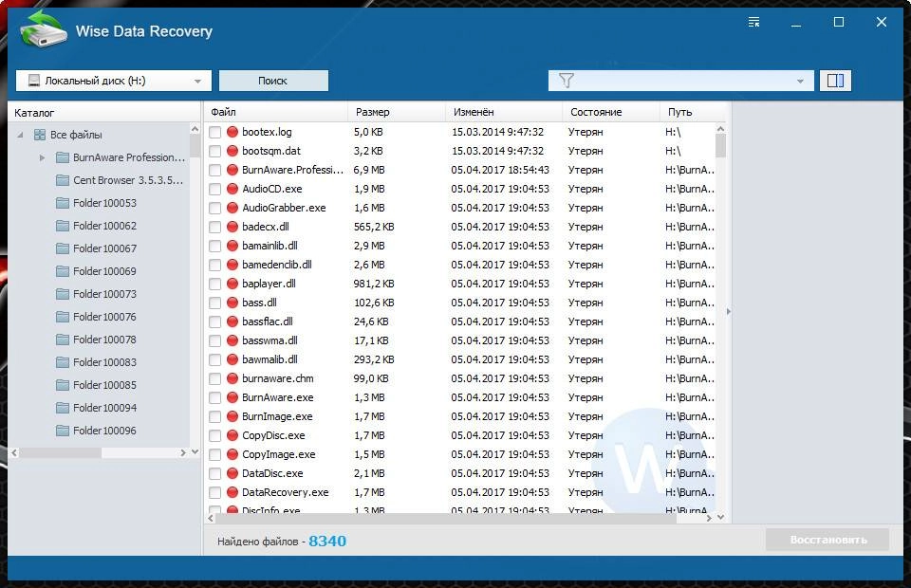Image resolution: width=911 pixels, height=588 pixels.
Task: Click the red status dot for DataRecovery.exe
Action: click(232, 492)
